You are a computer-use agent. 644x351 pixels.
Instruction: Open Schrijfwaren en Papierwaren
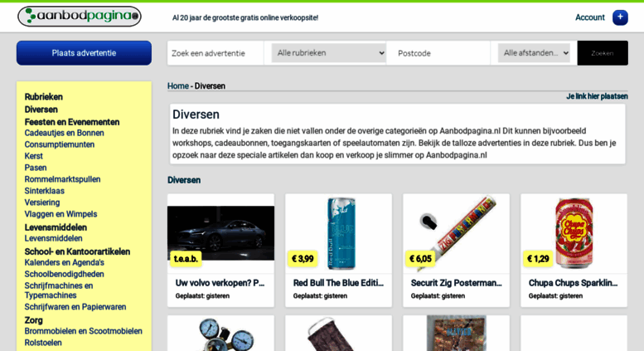[75, 307]
